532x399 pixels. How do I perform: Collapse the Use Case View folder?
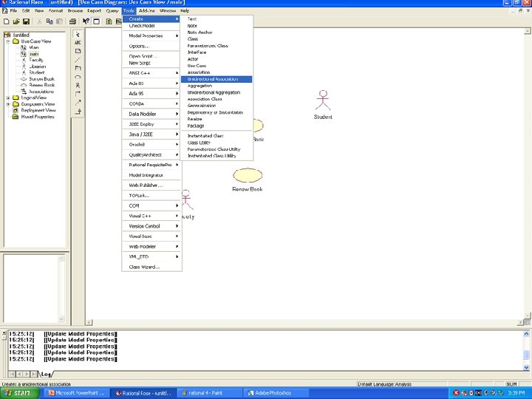pos(8,41)
